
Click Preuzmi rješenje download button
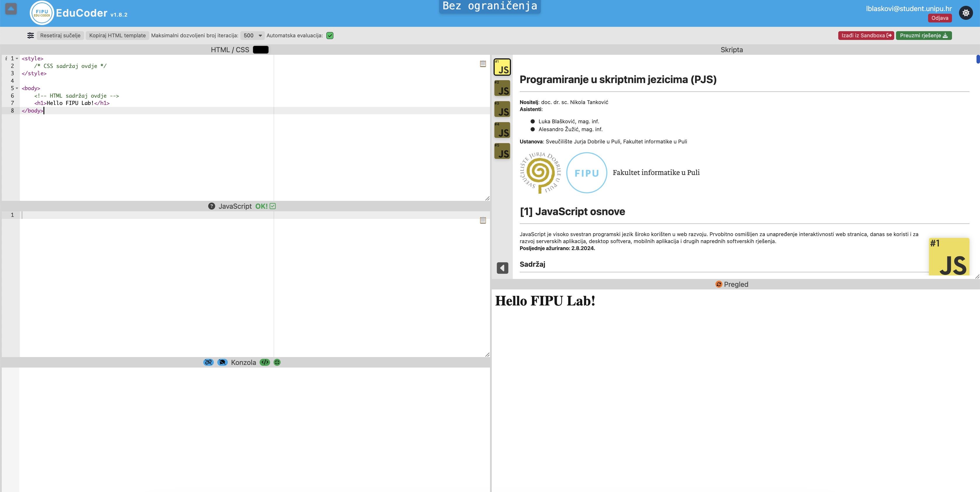[924, 35]
